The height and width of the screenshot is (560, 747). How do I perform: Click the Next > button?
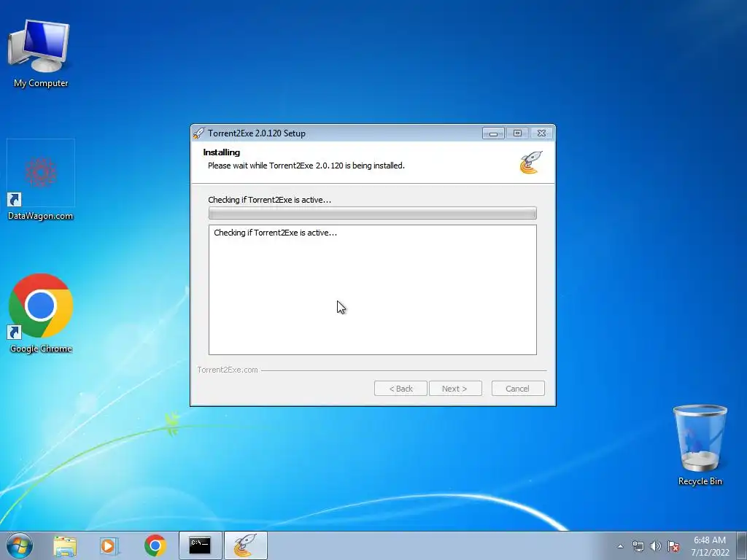pos(455,389)
